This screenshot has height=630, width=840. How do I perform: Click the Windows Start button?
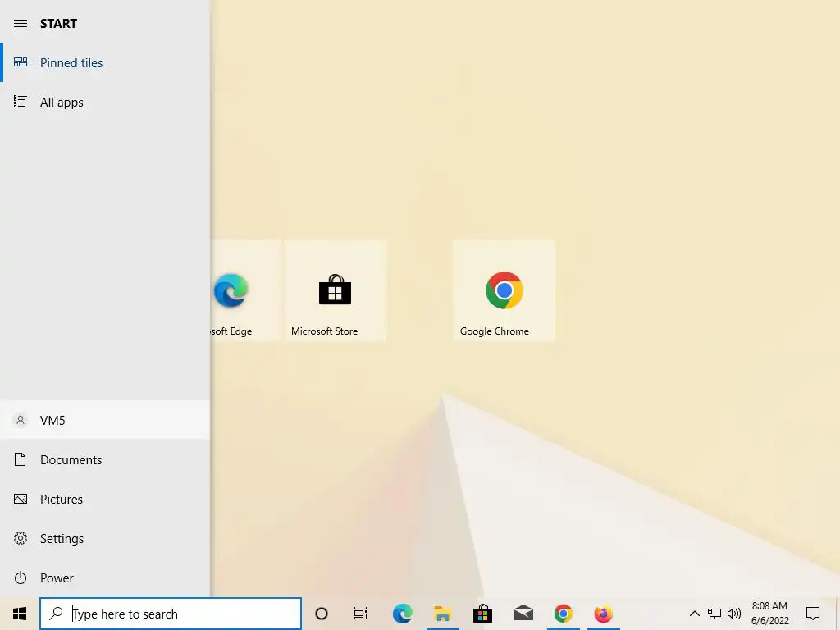(x=20, y=614)
